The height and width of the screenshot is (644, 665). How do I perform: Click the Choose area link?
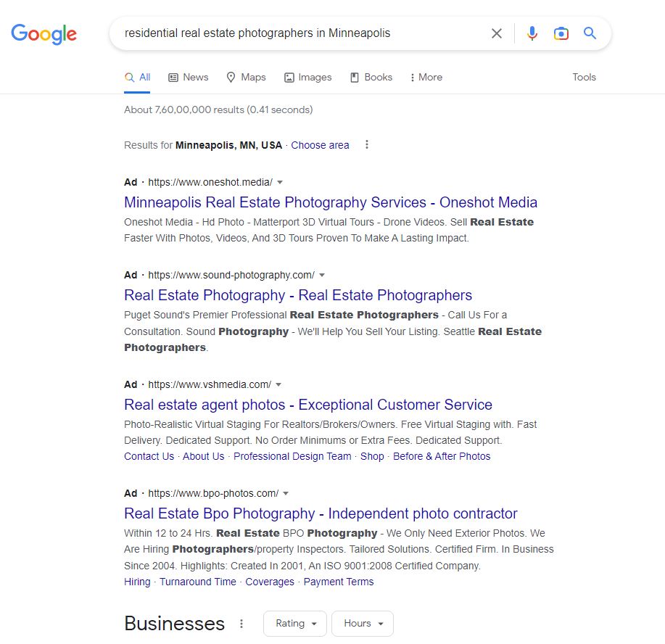(320, 145)
